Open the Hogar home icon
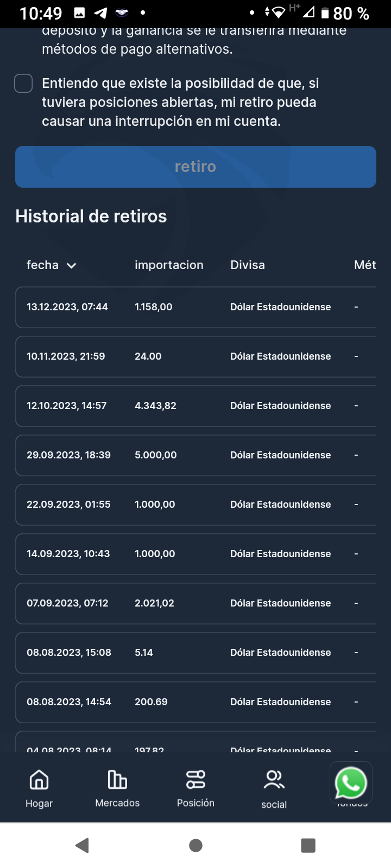 click(x=39, y=780)
